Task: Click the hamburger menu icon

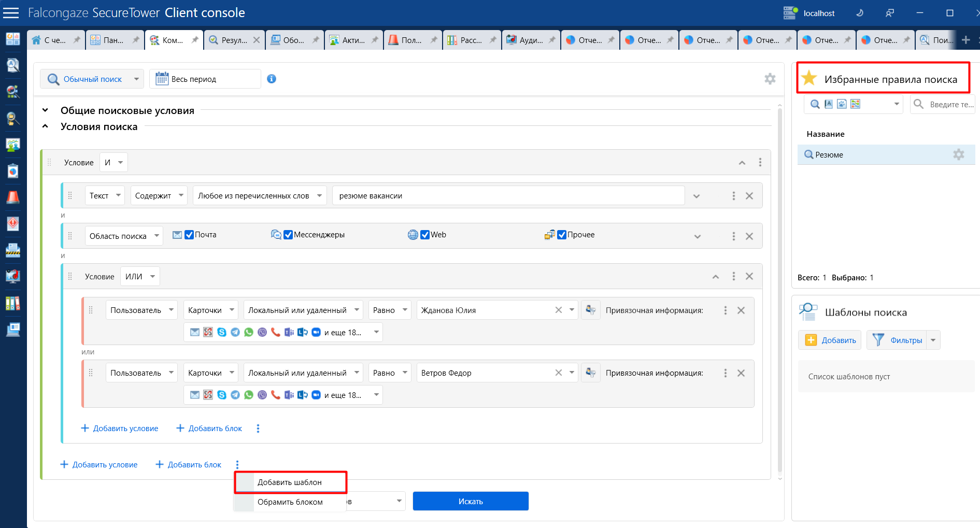Action: click(11, 13)
